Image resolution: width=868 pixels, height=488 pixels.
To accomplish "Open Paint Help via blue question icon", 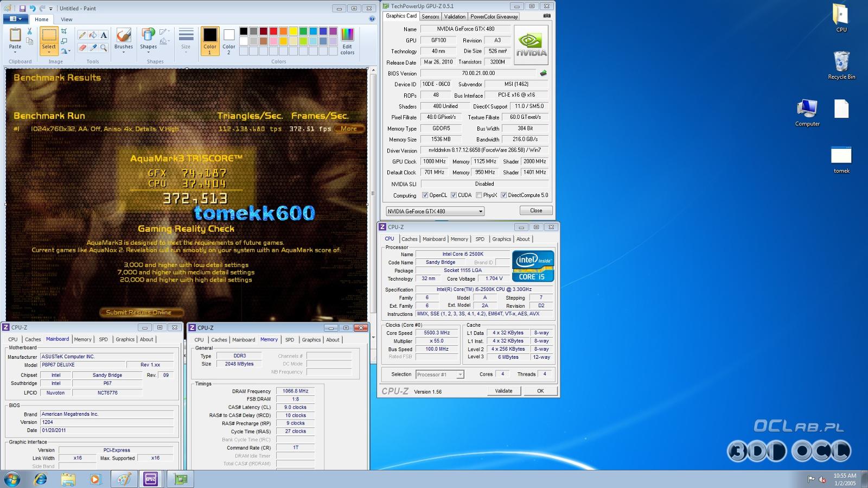I will click(x=372, y=18).
